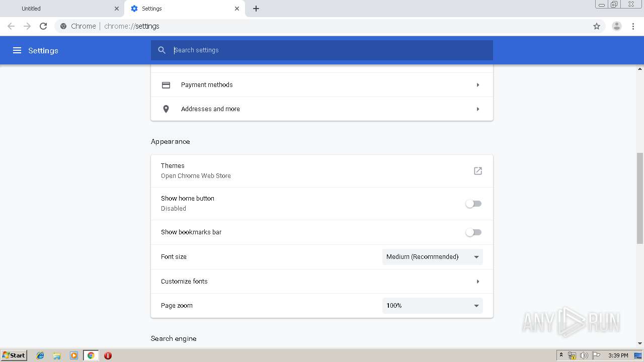Switch to Chrome taskbar button

[x=91, y=355]
